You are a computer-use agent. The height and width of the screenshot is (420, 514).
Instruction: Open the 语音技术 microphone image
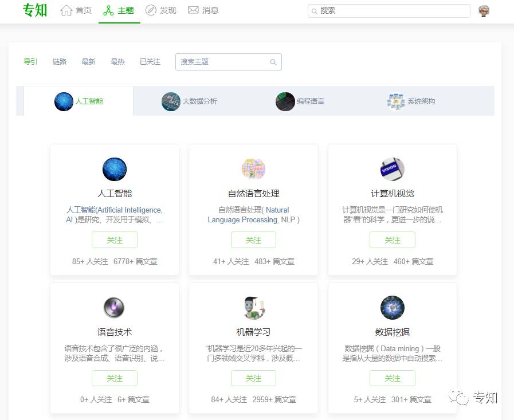pyautogui.click(x=115, y=308)
